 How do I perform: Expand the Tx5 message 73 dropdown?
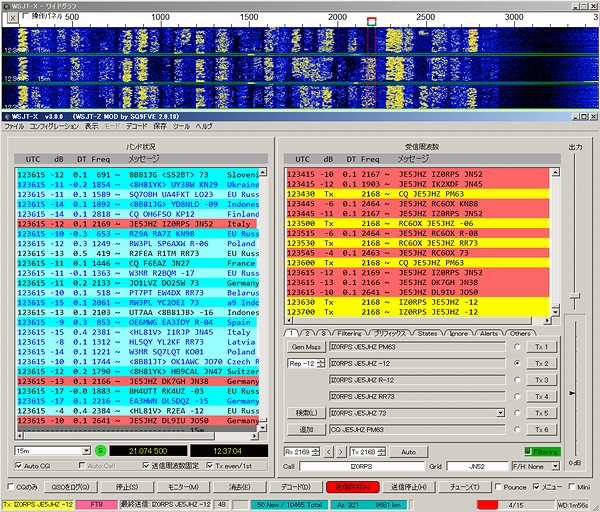click(x=501, y=413)
